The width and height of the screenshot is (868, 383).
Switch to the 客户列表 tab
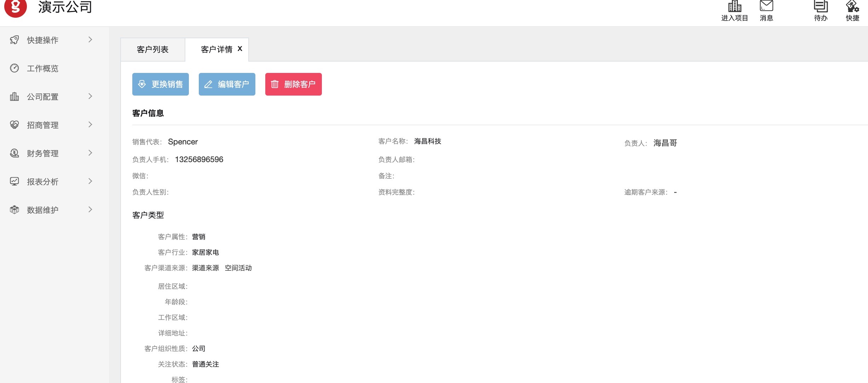[x=152, y=50]
